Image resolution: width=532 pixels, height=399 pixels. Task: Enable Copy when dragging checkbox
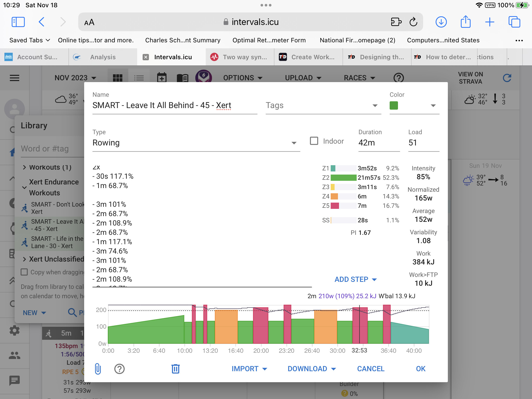tap(24, 272)
